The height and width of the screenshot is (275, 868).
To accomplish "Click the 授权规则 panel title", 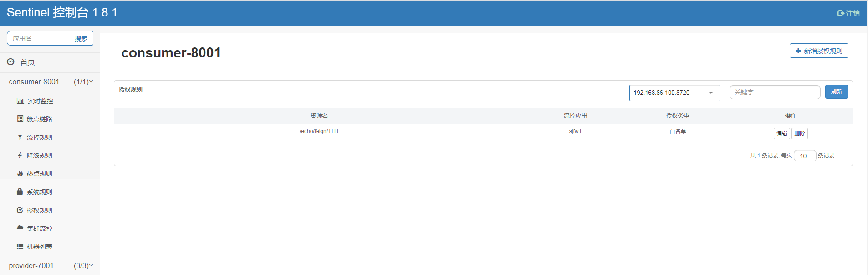I will pyautogui.click(x=131, y=89).
